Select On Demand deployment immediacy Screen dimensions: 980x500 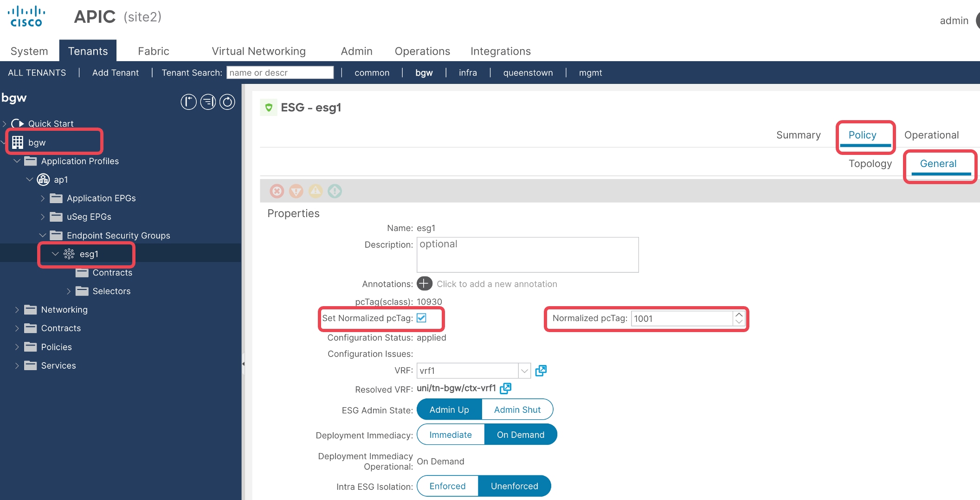pyautogui.click(x=521, y=435)
